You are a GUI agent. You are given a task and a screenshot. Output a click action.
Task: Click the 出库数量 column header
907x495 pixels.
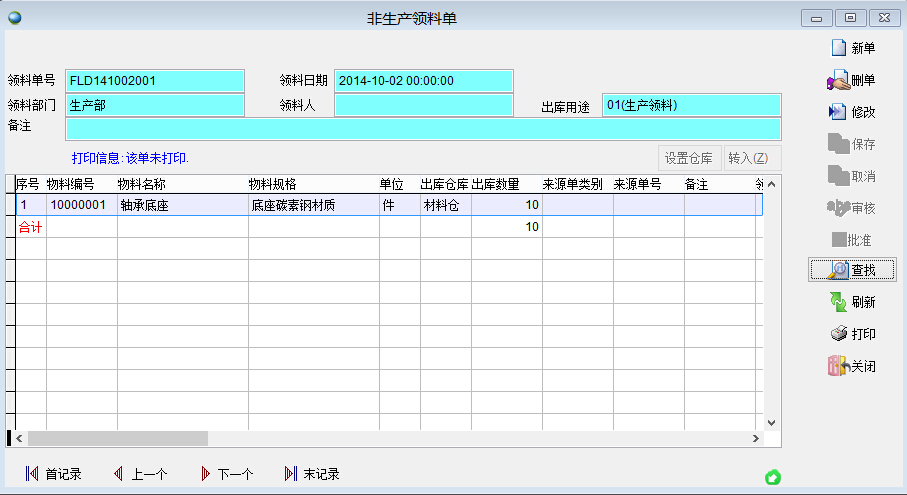(505, 184)
